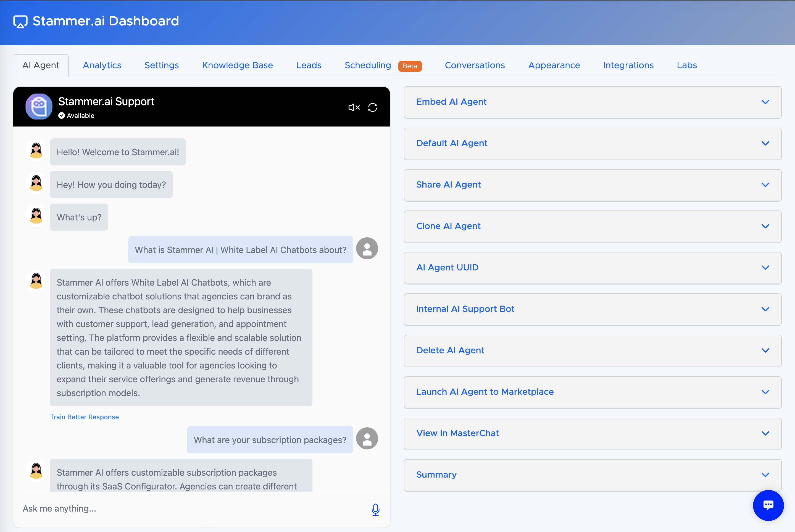The width and height of the screenshot is (795, 532).
Task: Click the Summary heading text
Action: (x=436, y=475)
